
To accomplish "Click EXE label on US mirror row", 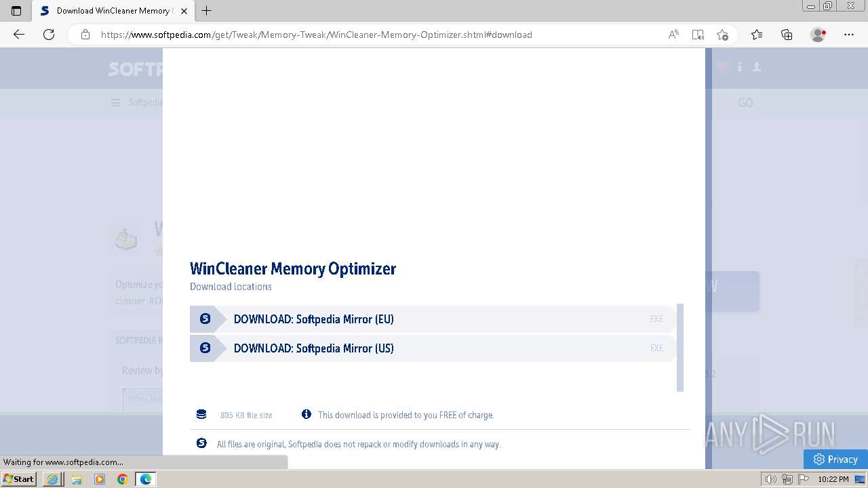I will tap(656, 348).
